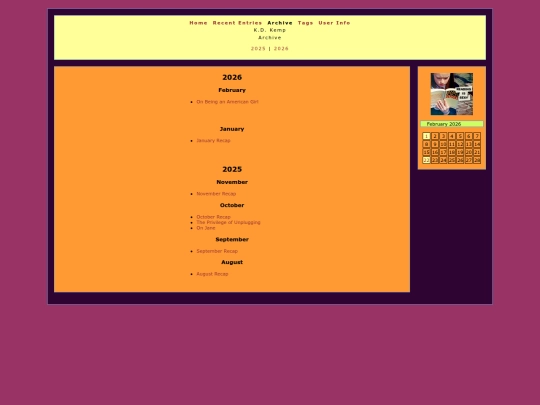Viewport: 540px width, 405px height.
Task: Open the 'January Recap' entry
Action: coord(213,141)
